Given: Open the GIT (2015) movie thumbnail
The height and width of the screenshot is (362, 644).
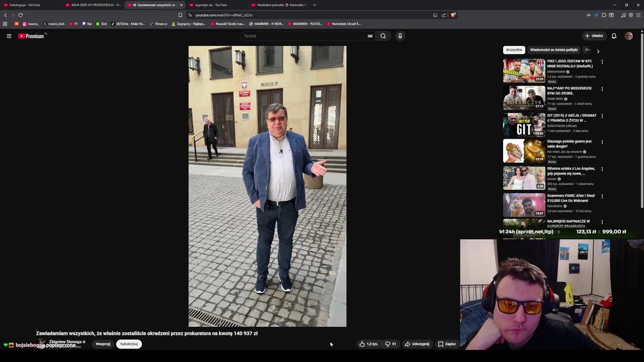Looking at the screenshot, I should click(x=524, y=124).
